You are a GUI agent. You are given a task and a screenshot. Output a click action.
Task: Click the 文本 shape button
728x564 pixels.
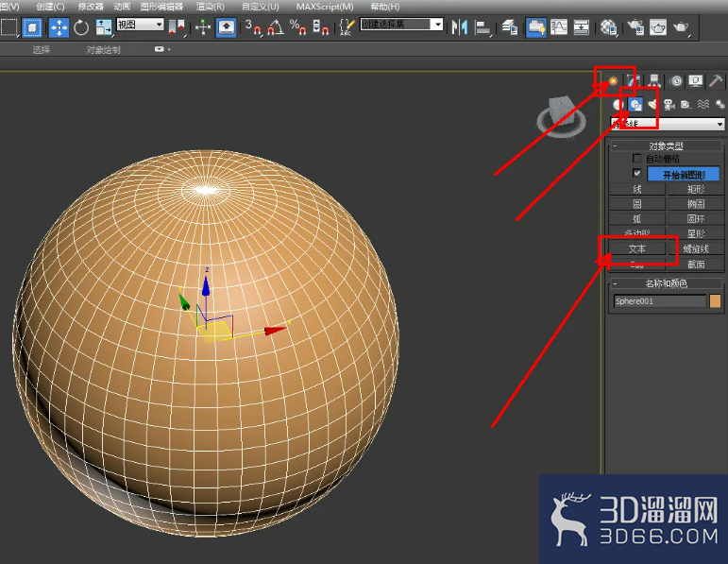point(637,249)
